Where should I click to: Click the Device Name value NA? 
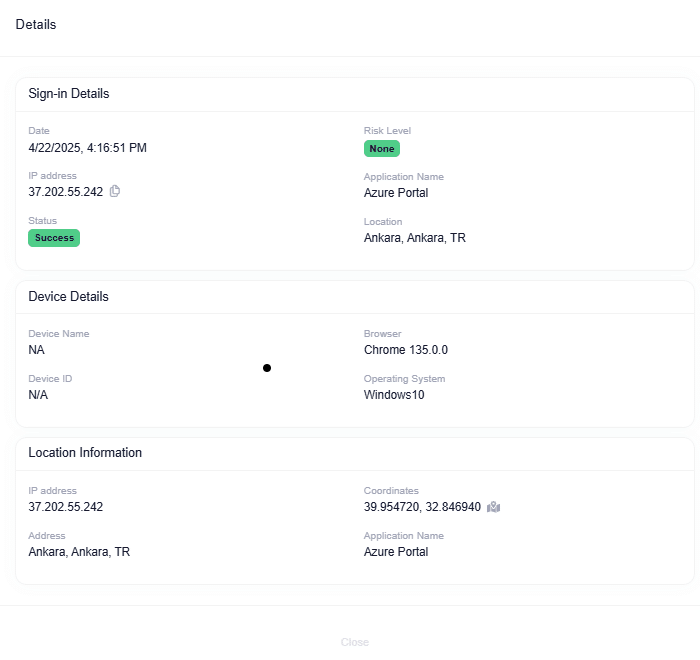coord(37,351)
